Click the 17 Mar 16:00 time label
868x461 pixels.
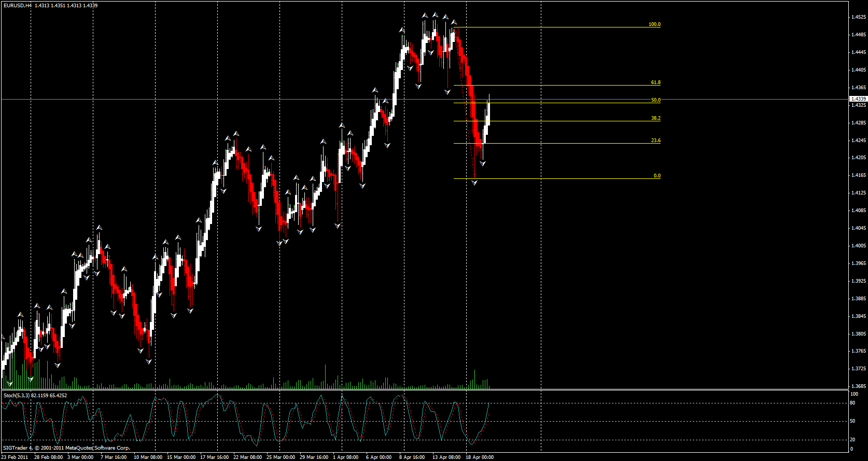click(x=214, y=457)
